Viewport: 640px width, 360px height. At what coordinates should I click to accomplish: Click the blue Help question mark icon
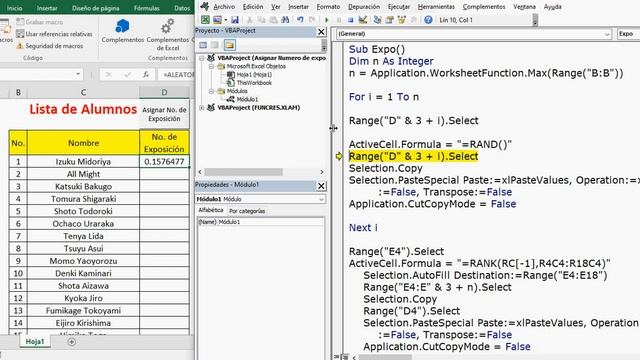428,20
